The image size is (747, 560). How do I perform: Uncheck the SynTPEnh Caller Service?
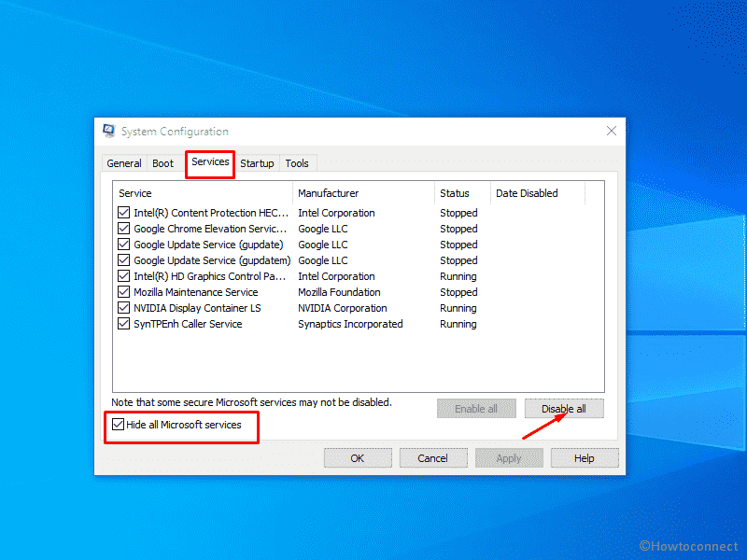click(x=124, y=323)
